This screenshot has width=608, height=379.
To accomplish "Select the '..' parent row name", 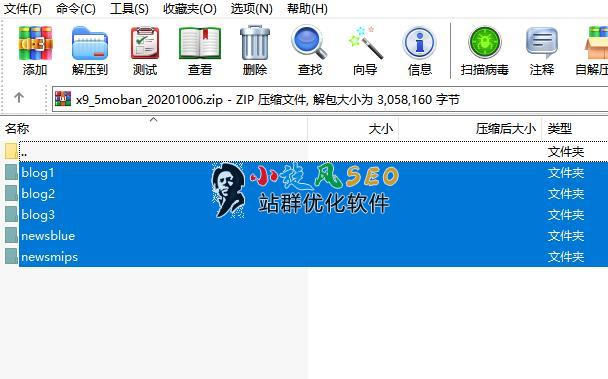I will pos(24,153).
